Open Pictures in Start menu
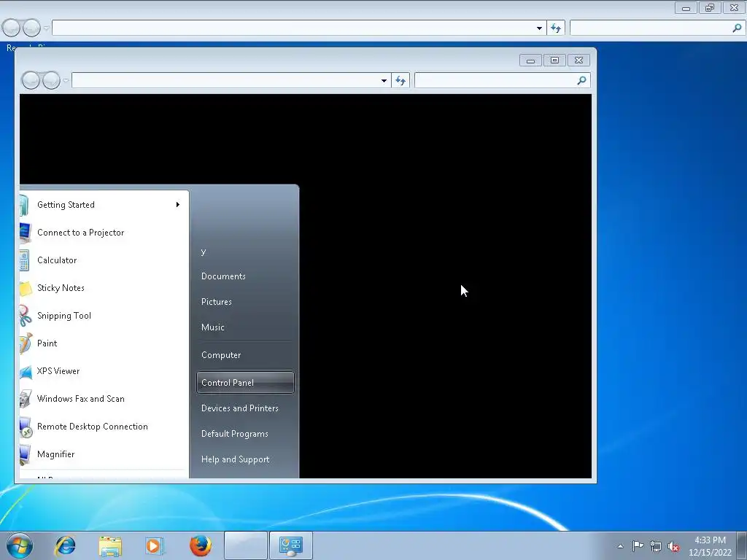 (x=216, y=302)
